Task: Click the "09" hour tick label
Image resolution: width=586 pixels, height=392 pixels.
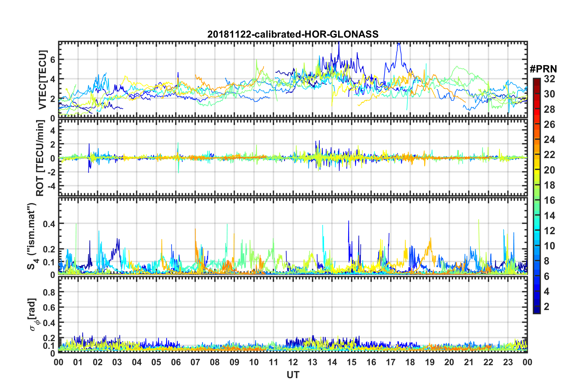Action: pos(234,362)
